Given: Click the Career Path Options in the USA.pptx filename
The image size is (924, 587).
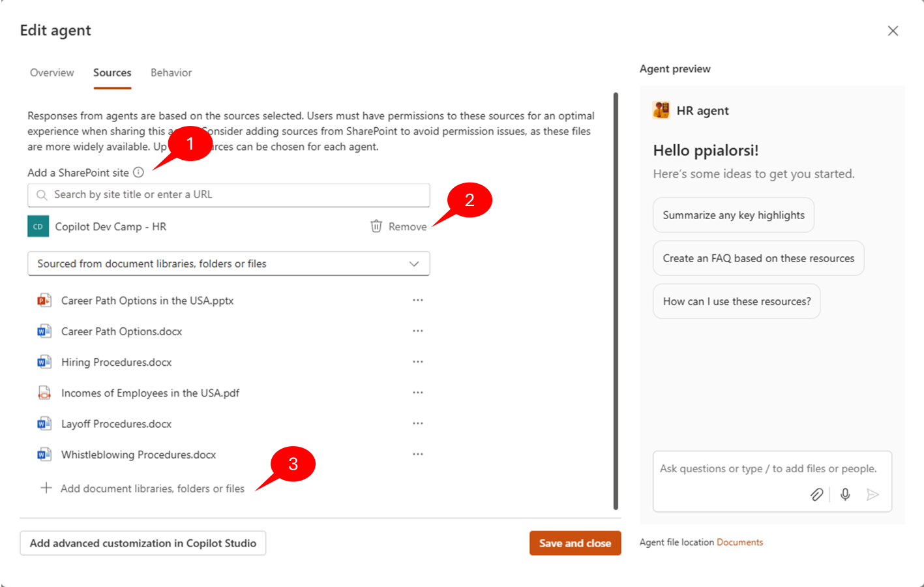Looking at the screenshot, I should tap(147, 301).
